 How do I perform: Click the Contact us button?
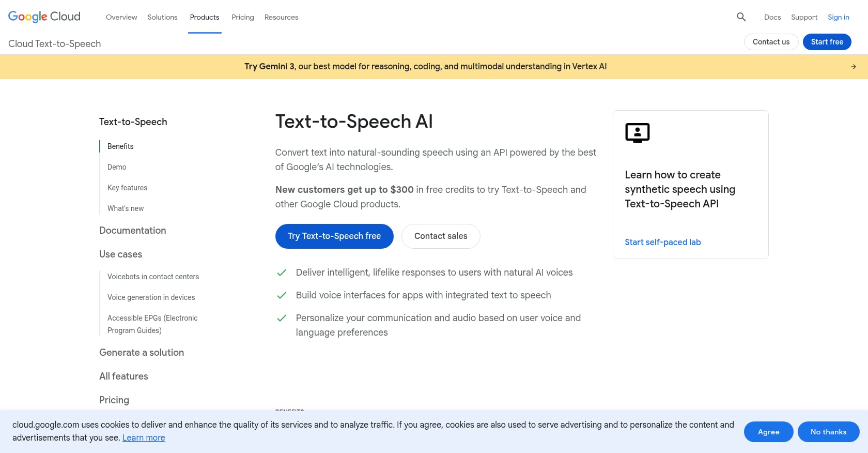(771, 42)
